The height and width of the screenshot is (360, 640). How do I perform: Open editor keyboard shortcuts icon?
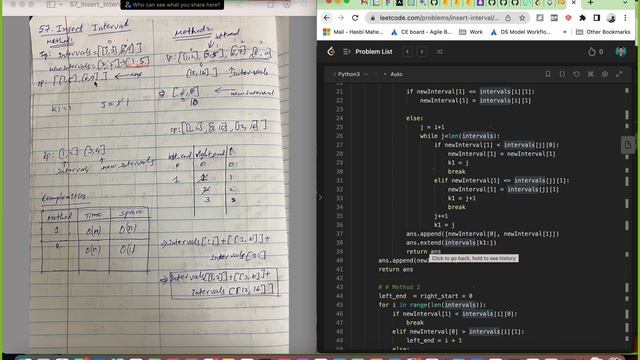click(591, 74)
